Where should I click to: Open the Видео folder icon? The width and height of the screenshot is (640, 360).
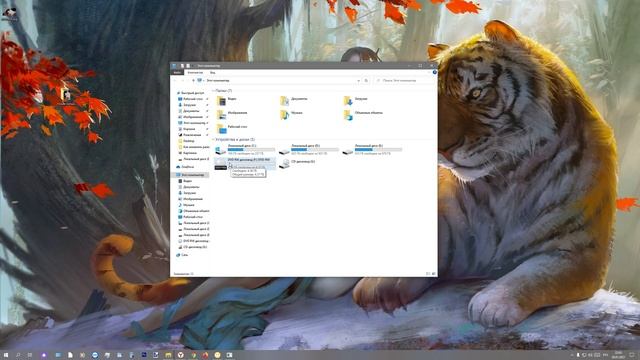[x=221, y=101]
